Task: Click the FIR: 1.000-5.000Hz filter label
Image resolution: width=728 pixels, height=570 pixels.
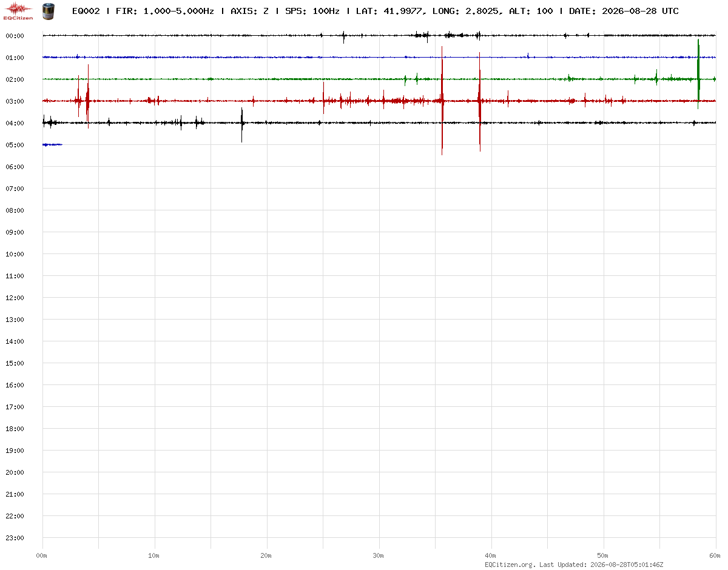Action: click(x=165, y=11)
